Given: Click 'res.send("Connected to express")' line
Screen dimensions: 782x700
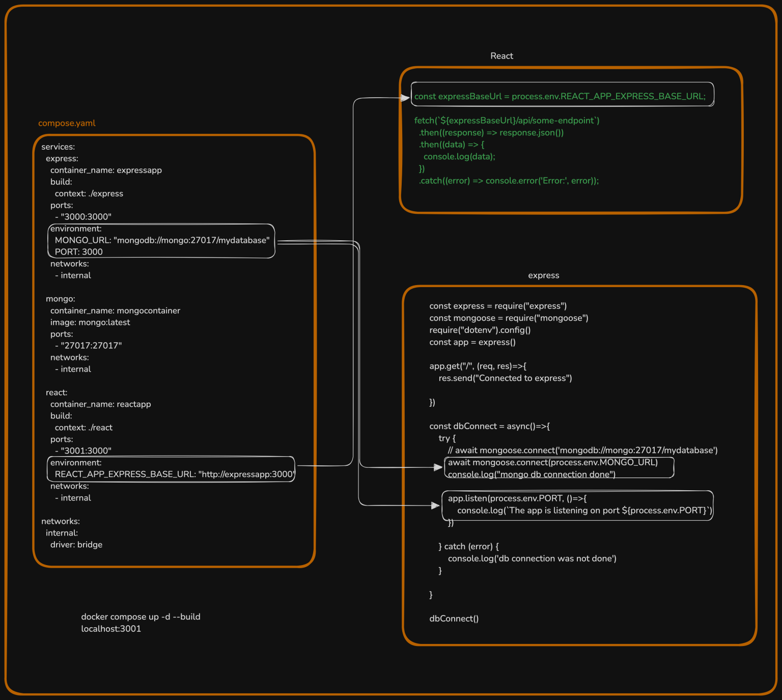Looking at the screenshot, I should [506, 378].
